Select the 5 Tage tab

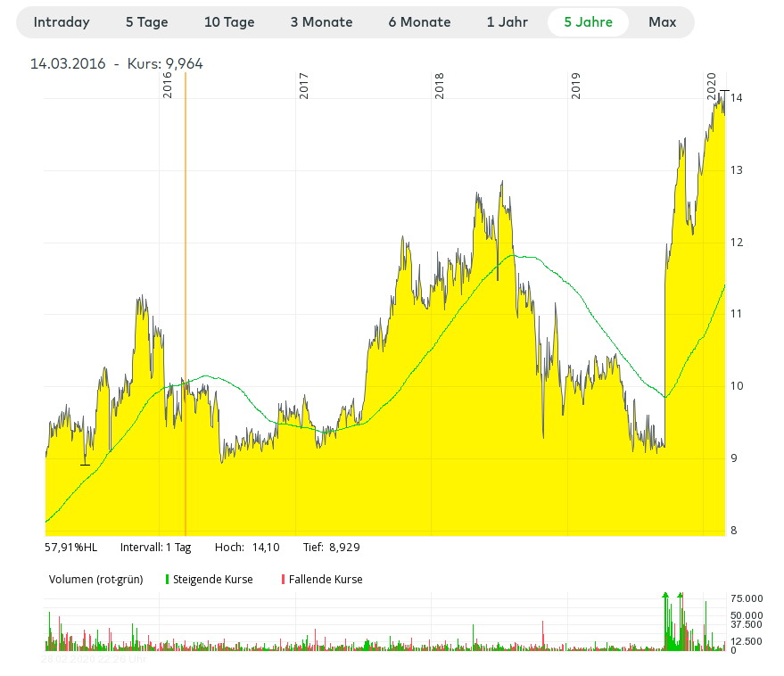(x=146, y=22)
